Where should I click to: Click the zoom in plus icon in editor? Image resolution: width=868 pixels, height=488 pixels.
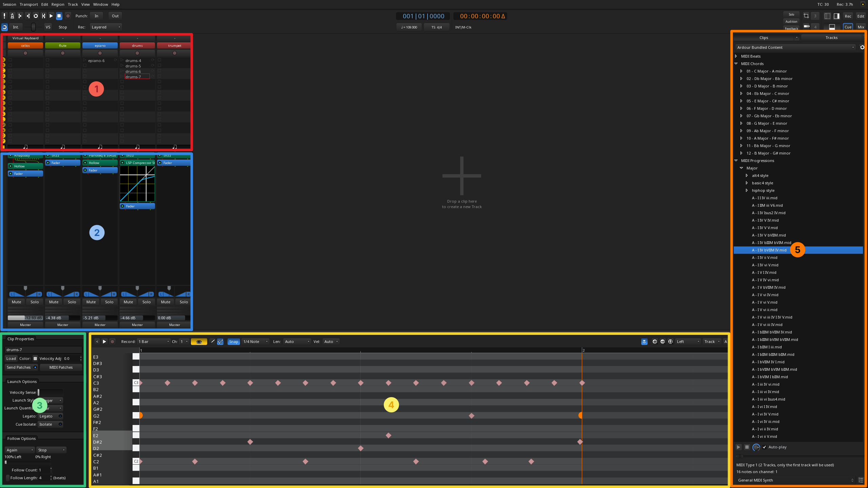pyautogui.click(x=655, y=342)
